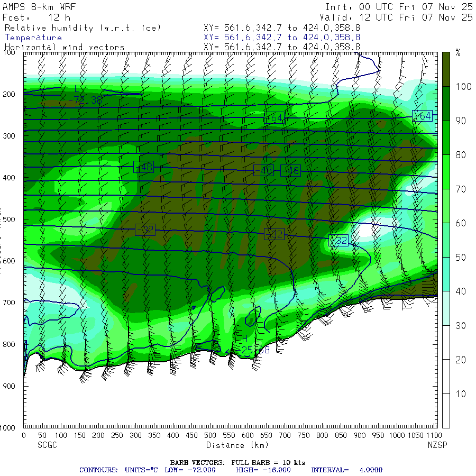Screen dimensions: 476x476
Task: Click the Distance (km) axis title
Action: pos(237,445)
